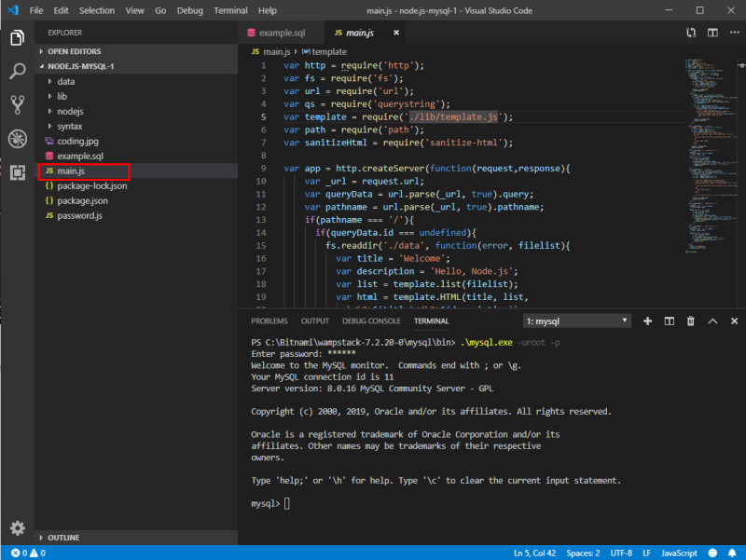Screen dimensions: 746x560
Task: Switch to the Problems panel tab
Action: 269,321
